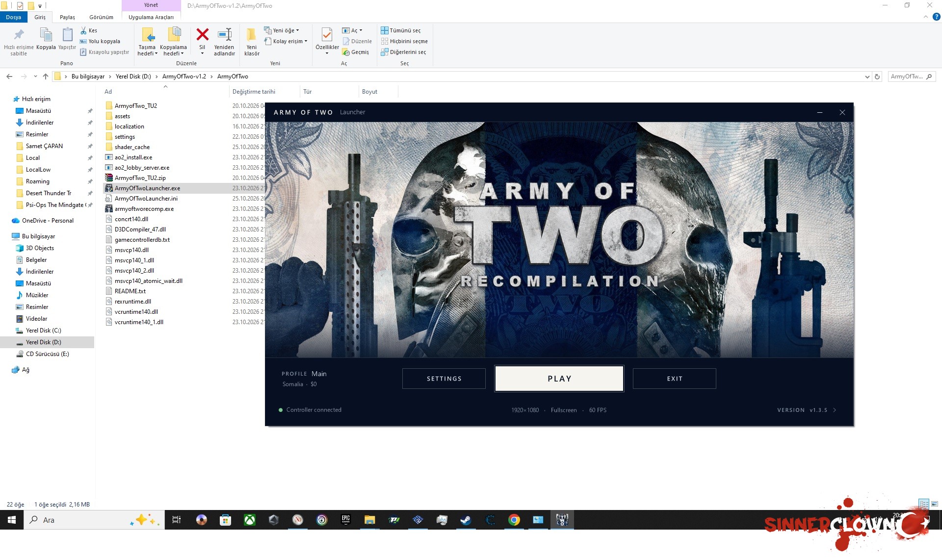
Task: Open the Geçmiş history item
Action: pyautogui.click(x=356, y=52)
